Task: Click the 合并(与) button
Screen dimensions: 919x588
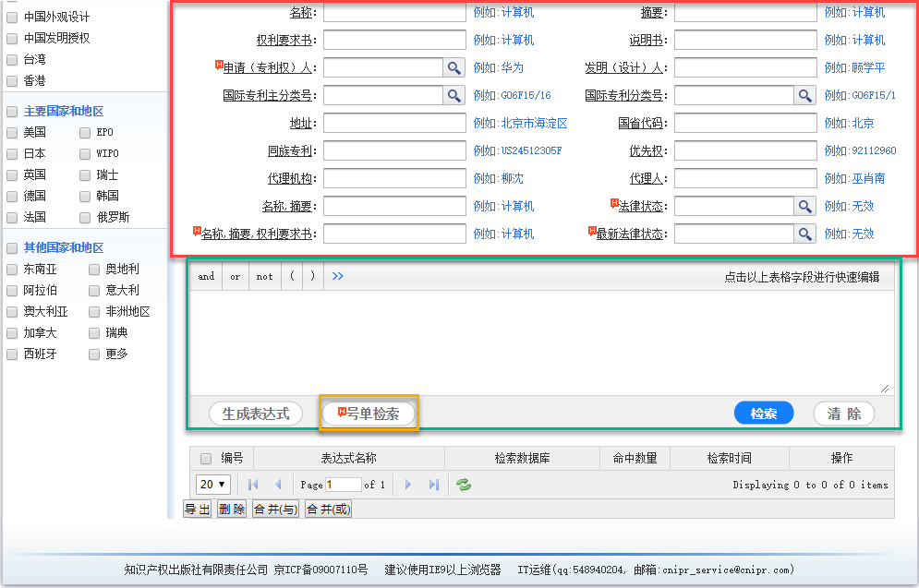Action: click(x=275, y=509)
